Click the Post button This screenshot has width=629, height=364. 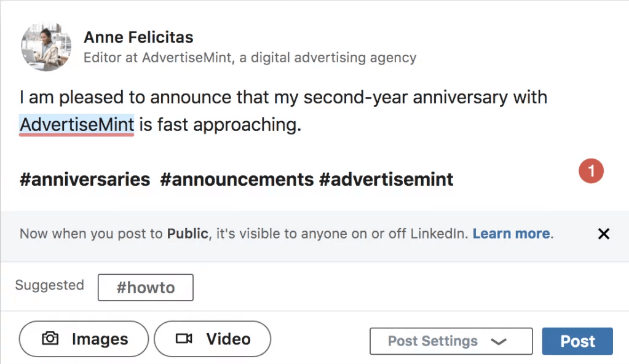[x=577, y=341]
